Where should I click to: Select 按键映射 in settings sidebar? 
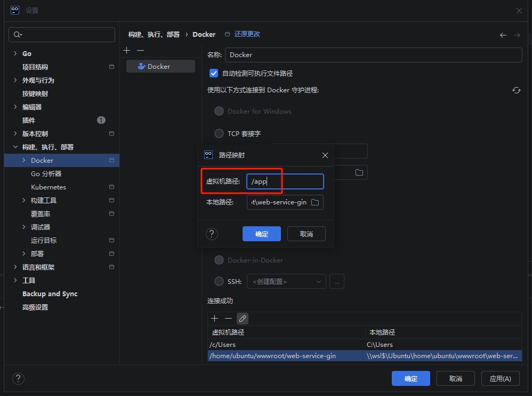click(x=35, y=93)
